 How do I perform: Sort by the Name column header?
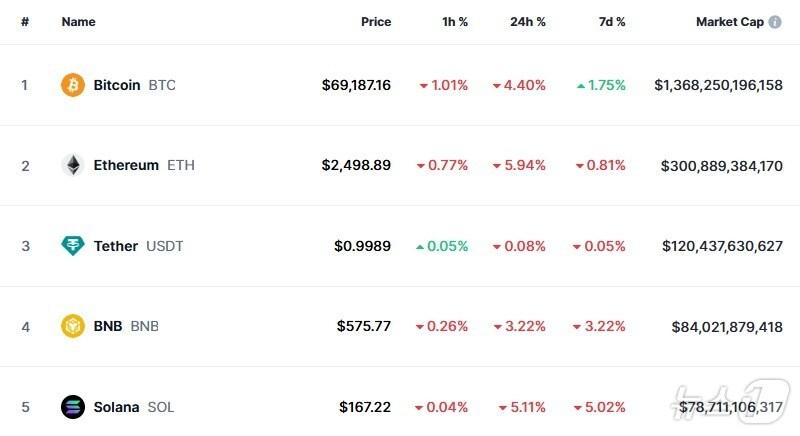click(x=78, y=22)
